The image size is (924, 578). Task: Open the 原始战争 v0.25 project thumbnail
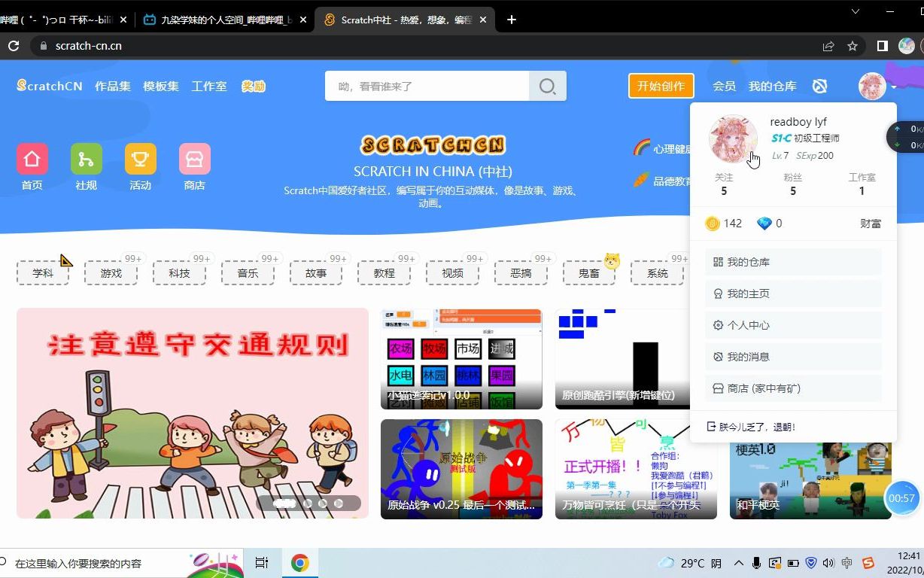point(461,467)
